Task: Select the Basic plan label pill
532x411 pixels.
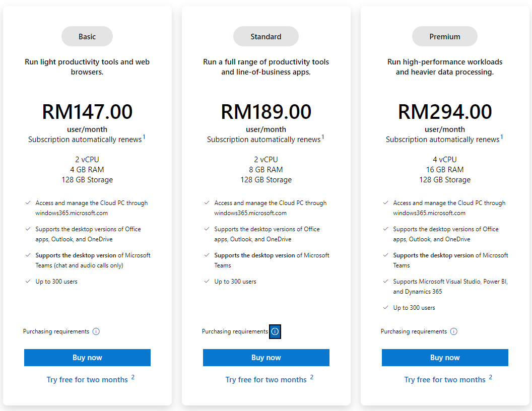Action: coord(87,36)
